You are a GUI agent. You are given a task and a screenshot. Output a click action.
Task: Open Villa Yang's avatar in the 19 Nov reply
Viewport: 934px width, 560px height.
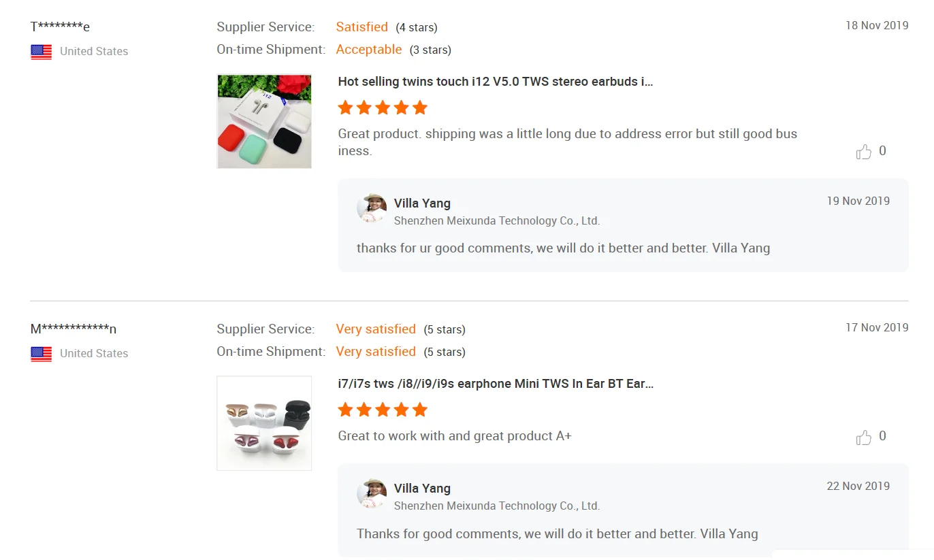click(372, 208)
